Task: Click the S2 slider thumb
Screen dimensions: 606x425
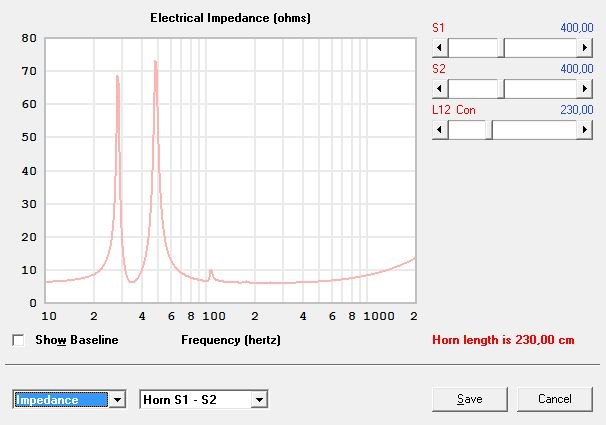Action: 501,88
